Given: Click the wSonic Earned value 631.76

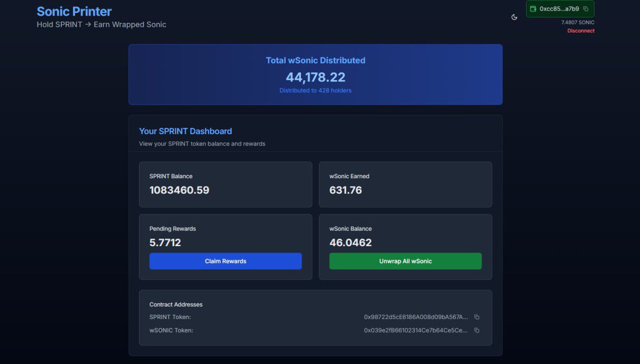Looking at the screenshot, I should pyautogui.click(x=346, y=190).
